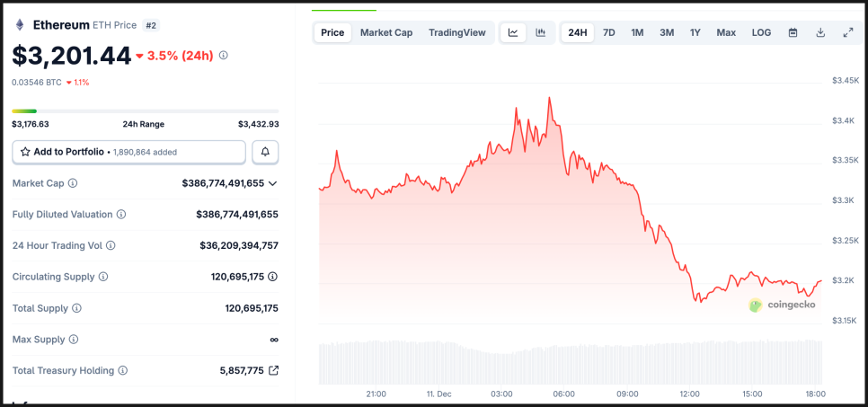Click info icon beside Circulating Supply value
This screenshot has width=868, height=407.
click(x=272, y=277)
